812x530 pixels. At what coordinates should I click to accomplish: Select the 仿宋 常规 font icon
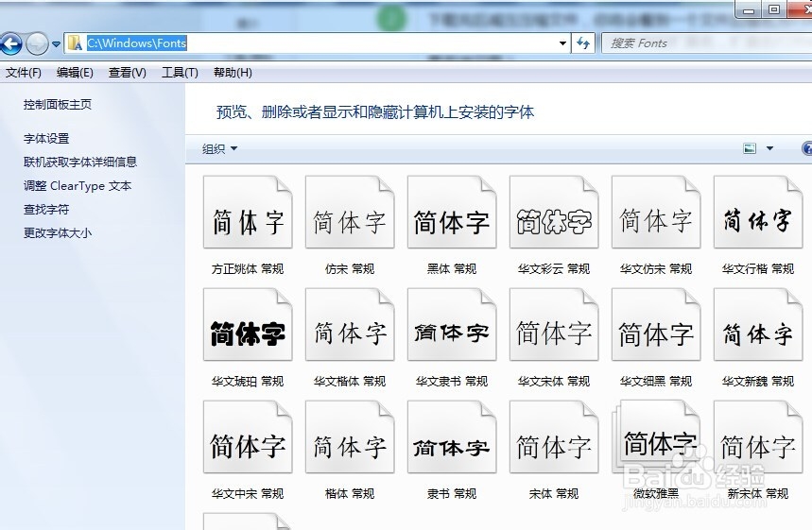(x=350, y=213)
